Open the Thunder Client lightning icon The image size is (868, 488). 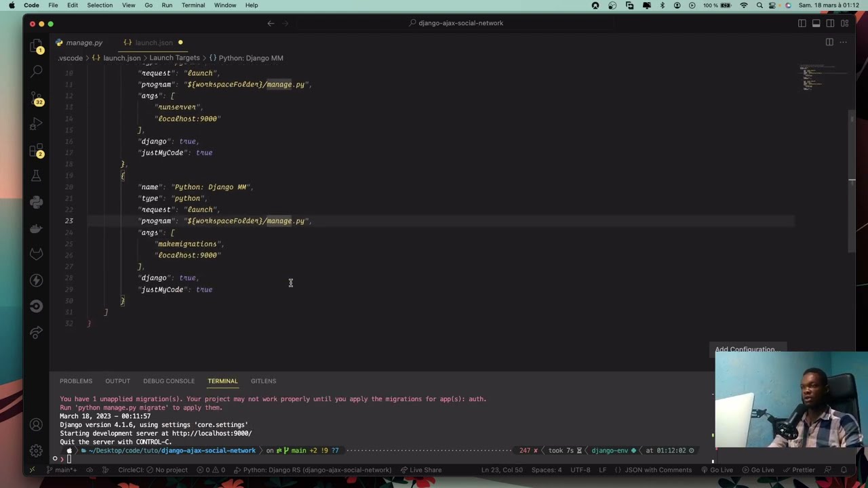tap(37, 280)
